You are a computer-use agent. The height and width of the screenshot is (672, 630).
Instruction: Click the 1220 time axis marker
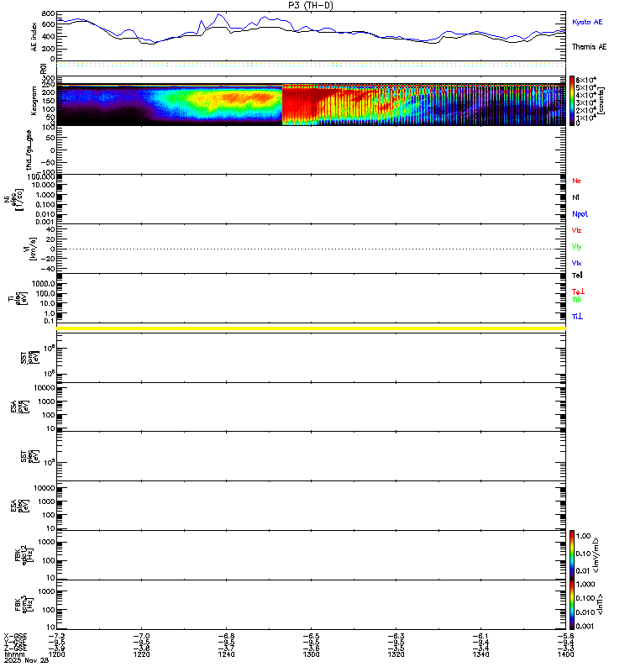(141, 654)
